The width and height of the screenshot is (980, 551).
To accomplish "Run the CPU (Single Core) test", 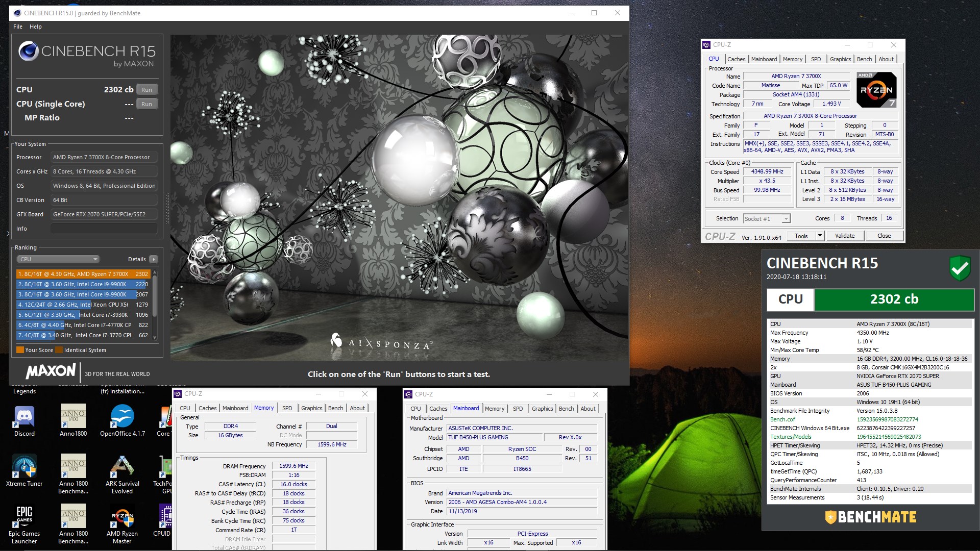I will [x=147, y=104].
